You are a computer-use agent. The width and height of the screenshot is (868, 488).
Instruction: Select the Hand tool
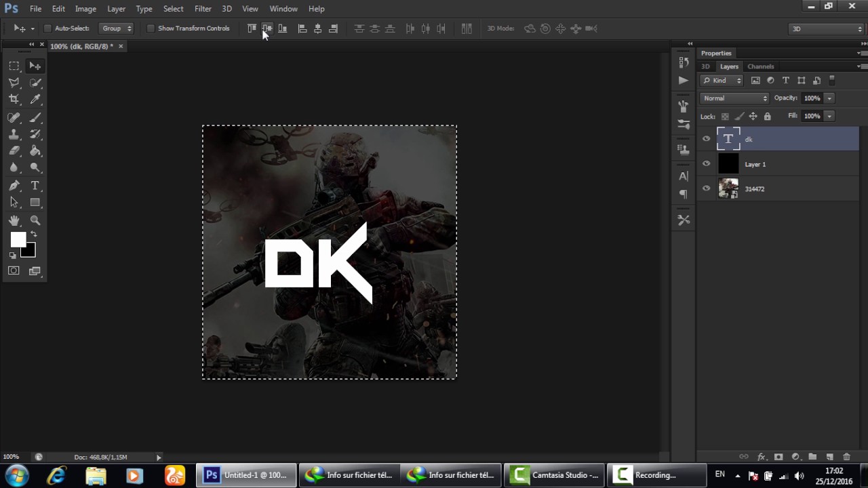14,220
